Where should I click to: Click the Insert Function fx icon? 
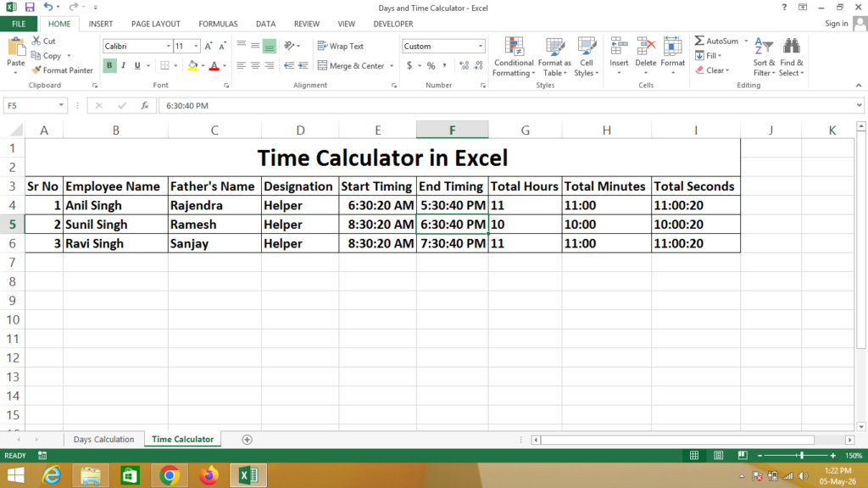click(144, 106)
